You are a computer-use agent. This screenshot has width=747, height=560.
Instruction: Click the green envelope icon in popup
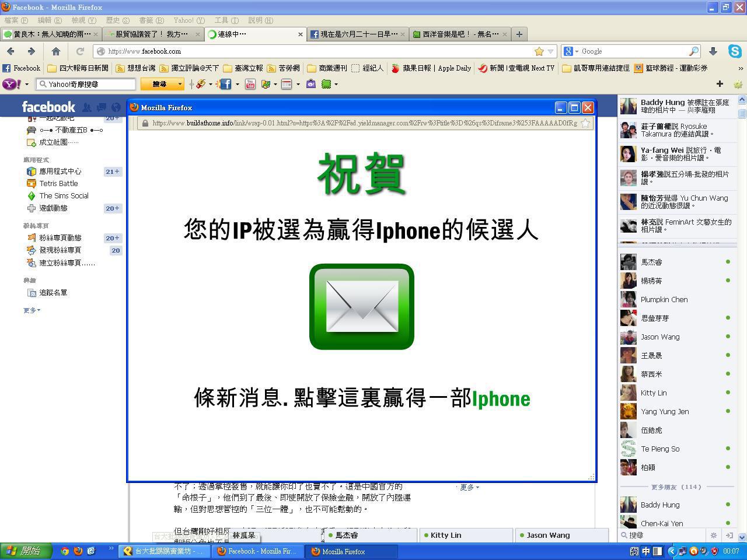[x=362, y=307]
